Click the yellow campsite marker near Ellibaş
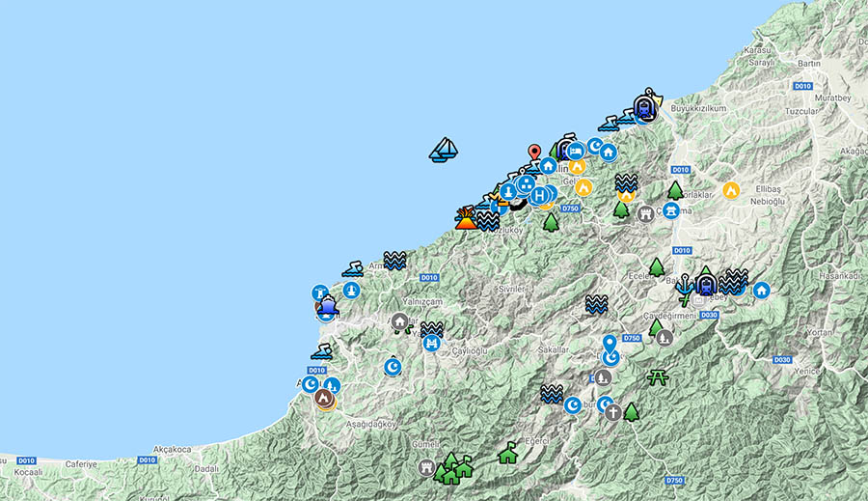The height and width of the screenshot is (501, 868). pos(731,191)
